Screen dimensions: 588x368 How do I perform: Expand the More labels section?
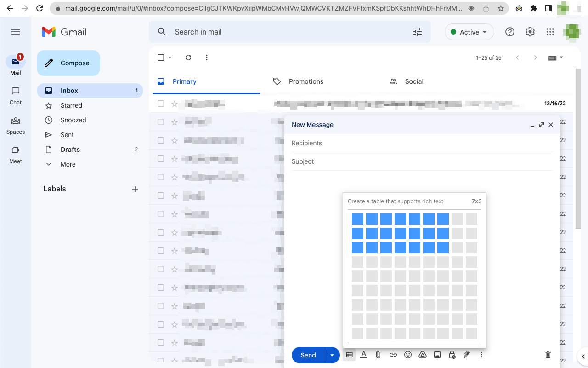point(68,164)
